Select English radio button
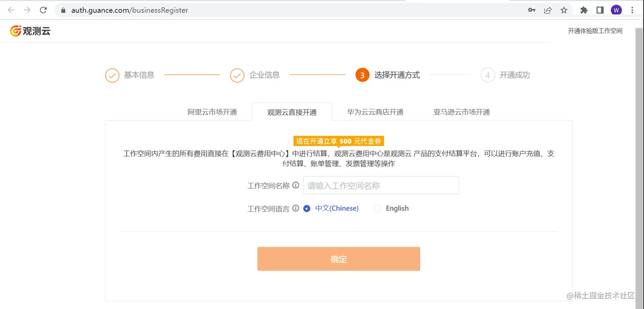Screen dimensions: 644x309 pyautogui.click(x=377, y=208)
